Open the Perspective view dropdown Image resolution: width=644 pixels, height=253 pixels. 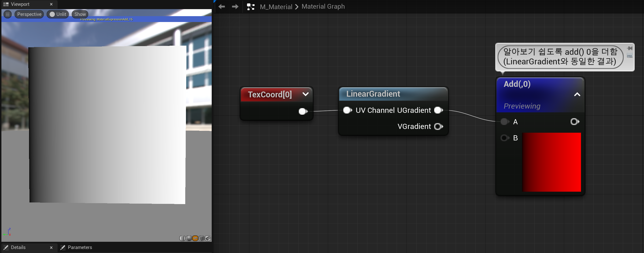coord(29,14)
